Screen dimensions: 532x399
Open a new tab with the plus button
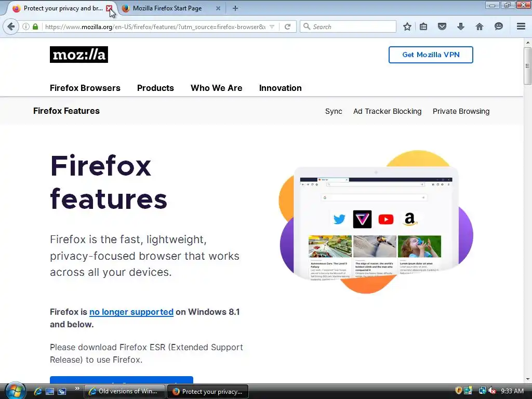[x=235, y=8]
